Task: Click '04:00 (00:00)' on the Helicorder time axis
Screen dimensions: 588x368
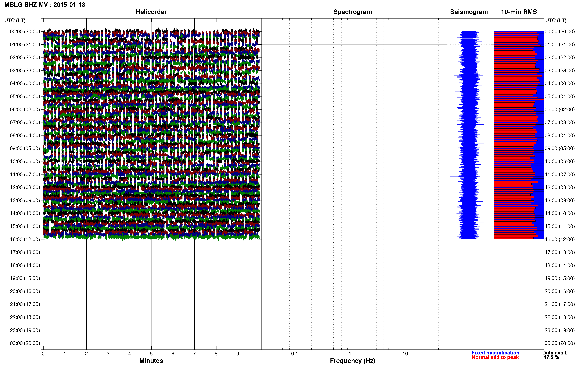Action: tap(25, 83)
